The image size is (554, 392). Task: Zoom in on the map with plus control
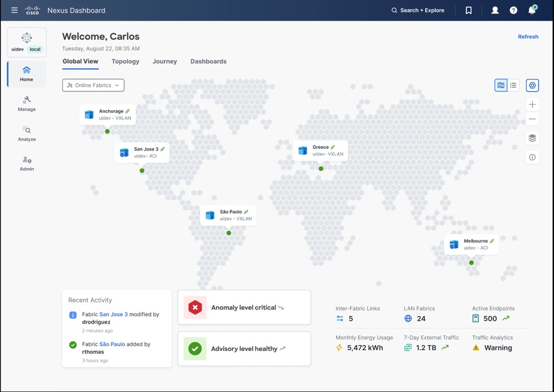(532, 104)
